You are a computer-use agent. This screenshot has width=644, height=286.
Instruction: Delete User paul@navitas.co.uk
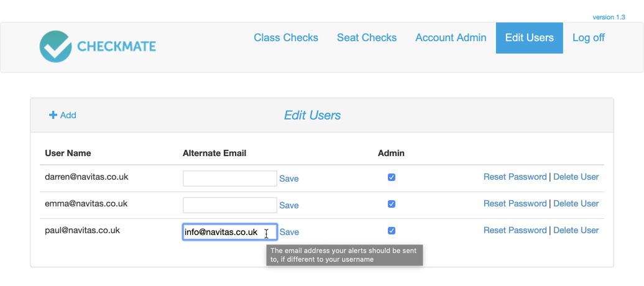click(576, 231)
